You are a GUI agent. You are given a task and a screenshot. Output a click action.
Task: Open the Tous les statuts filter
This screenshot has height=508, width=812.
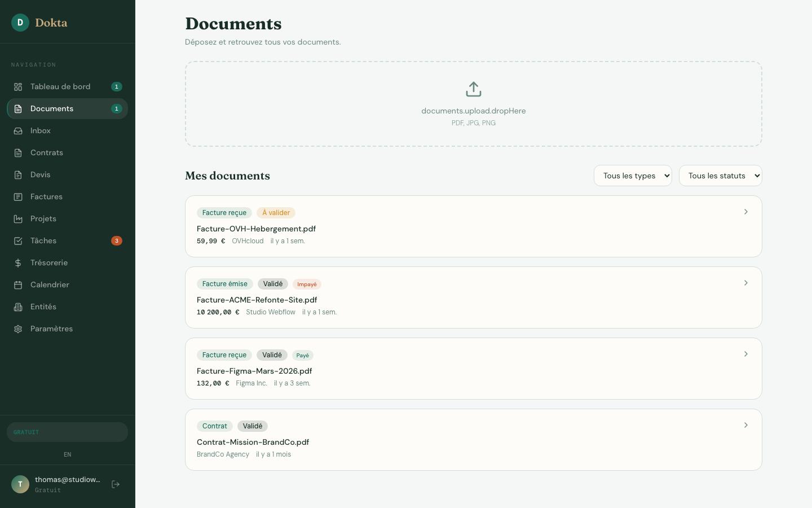720,176
